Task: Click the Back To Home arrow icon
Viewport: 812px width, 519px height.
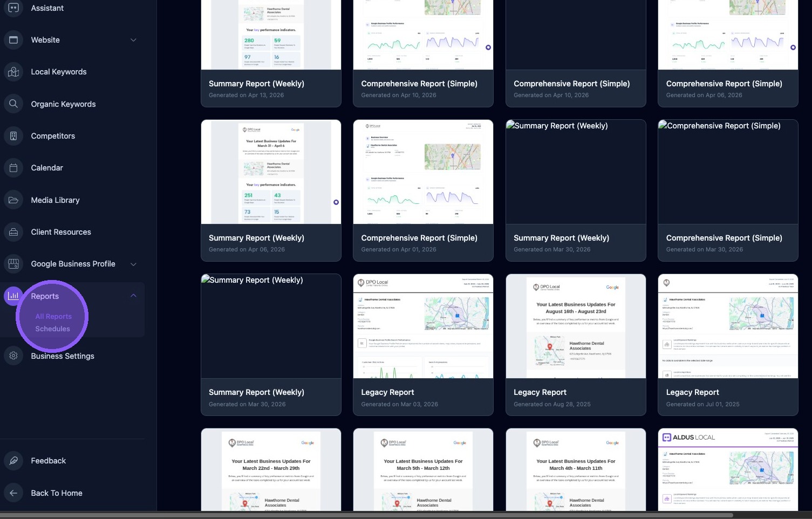Action: tap(13, 493)
